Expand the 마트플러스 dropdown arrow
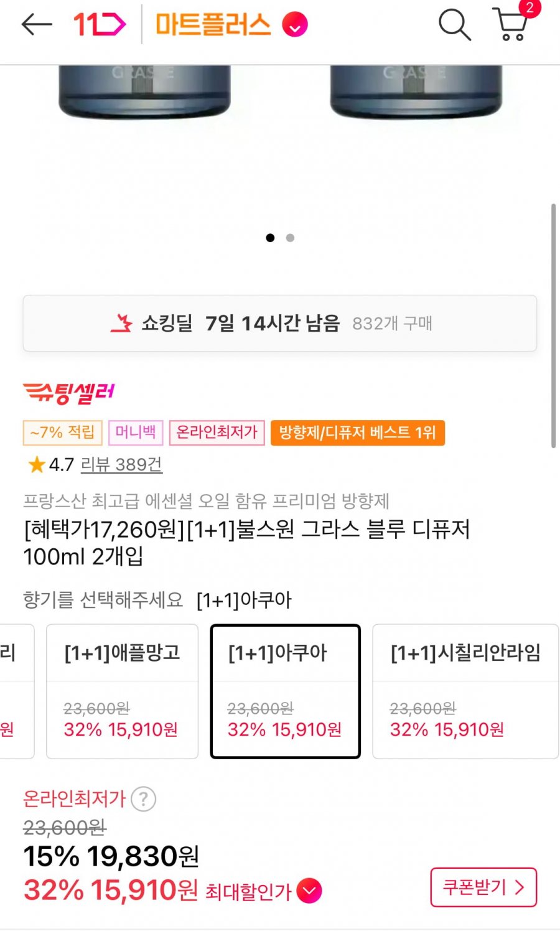 point(295,26)
